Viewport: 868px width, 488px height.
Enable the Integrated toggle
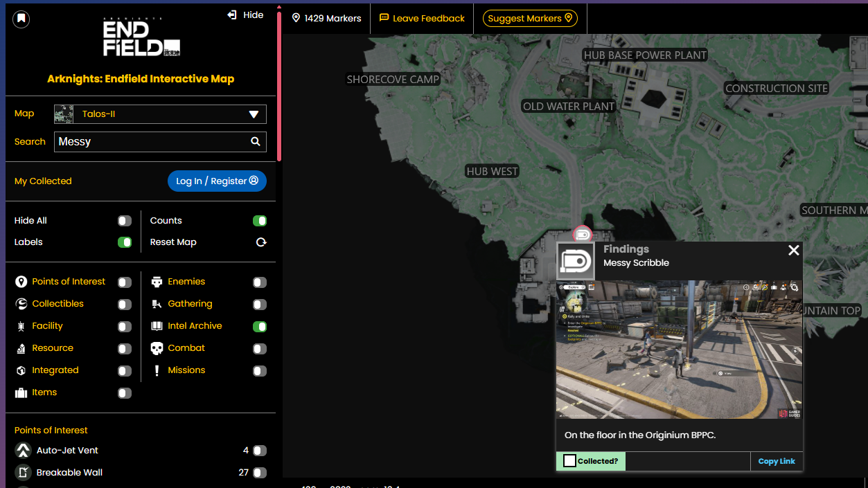pos(125,371)
